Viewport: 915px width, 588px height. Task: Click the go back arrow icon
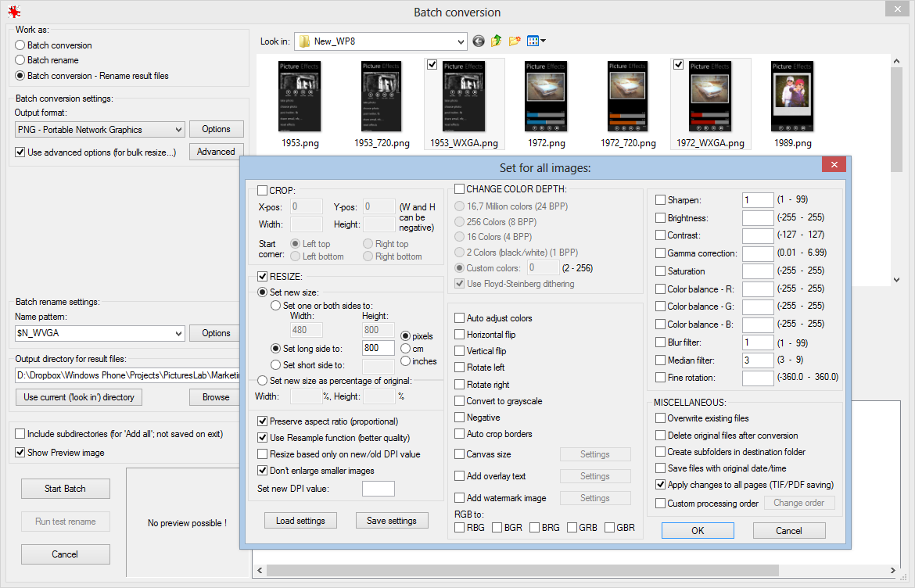coord(478,41)
